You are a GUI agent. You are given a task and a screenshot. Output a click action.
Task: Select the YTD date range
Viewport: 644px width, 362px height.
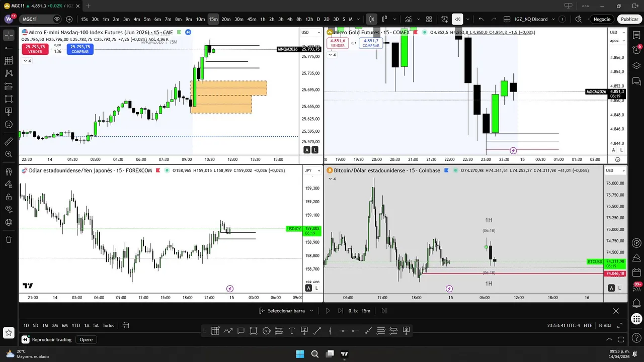pos(75,325)
